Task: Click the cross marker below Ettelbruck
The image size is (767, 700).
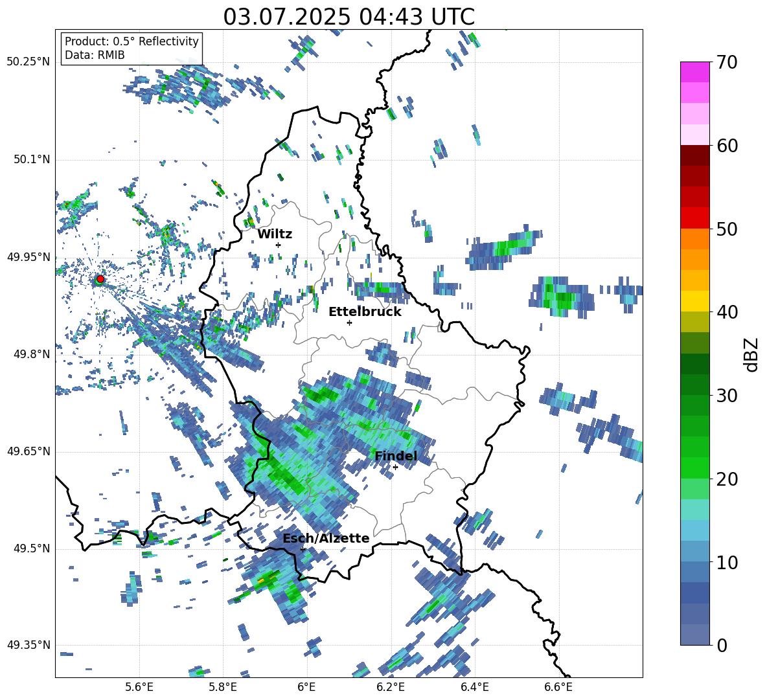Action: (349, 322)
